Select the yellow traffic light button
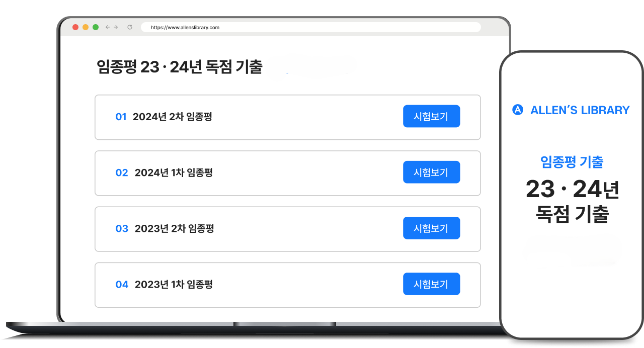644x348 pixels. point(85,27)
